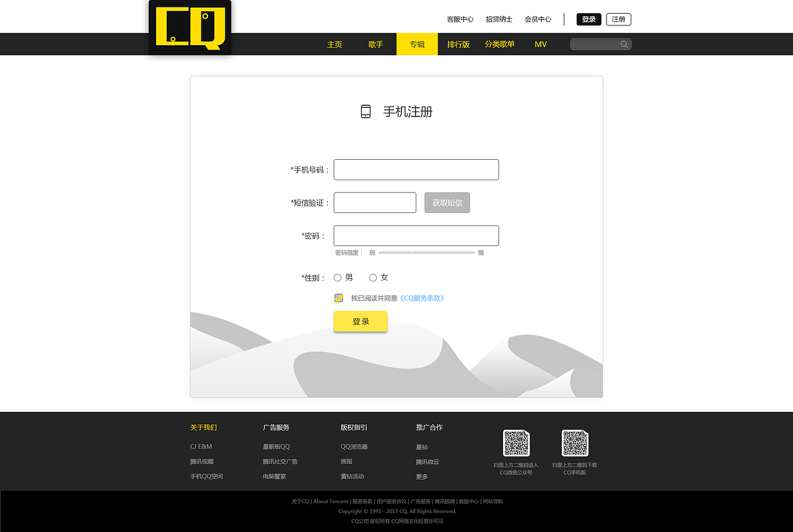The image size is (793, 532).
Task: Open the 画报 footer link
Action: pyautogui.click(x=346, y=461)
